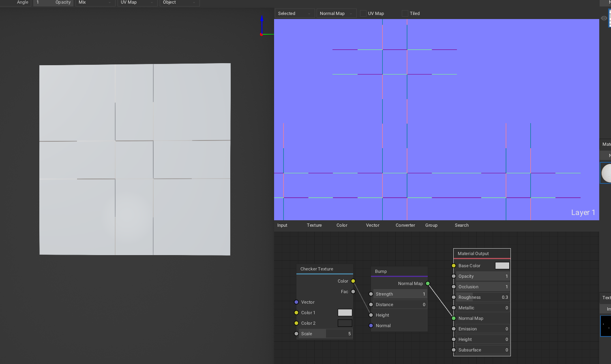Toggle the eye visibility icon on the right

(x=604, y=18)
